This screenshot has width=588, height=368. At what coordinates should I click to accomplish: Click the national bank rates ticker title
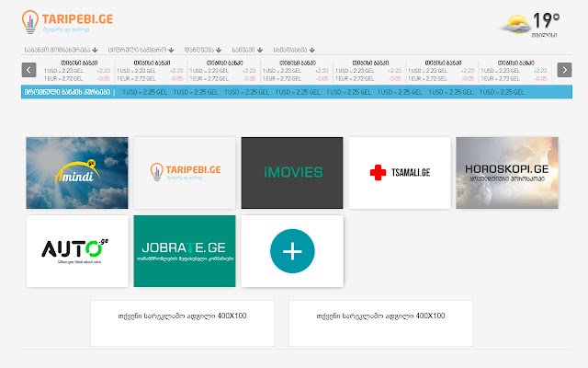[67, 92]
